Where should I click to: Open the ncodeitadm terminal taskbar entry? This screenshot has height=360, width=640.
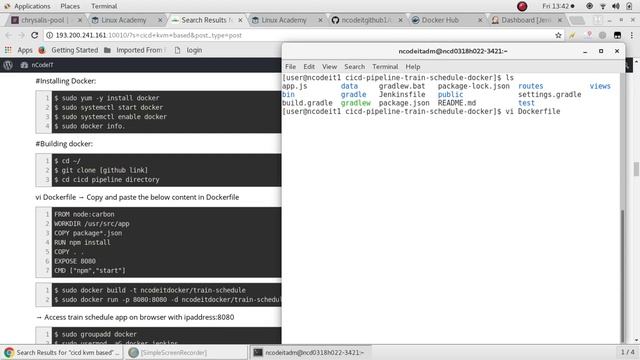point(309,352)
